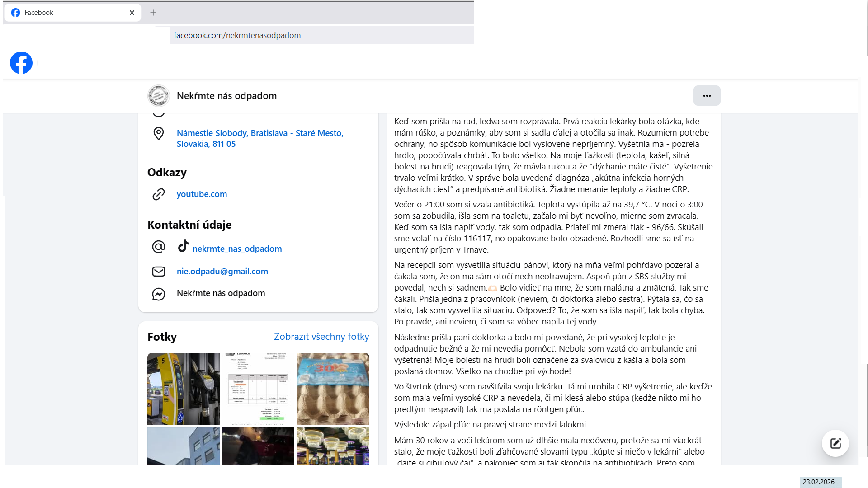Click the compose new message floating button
Screen dimensions: 868x488
pos(835,443)
